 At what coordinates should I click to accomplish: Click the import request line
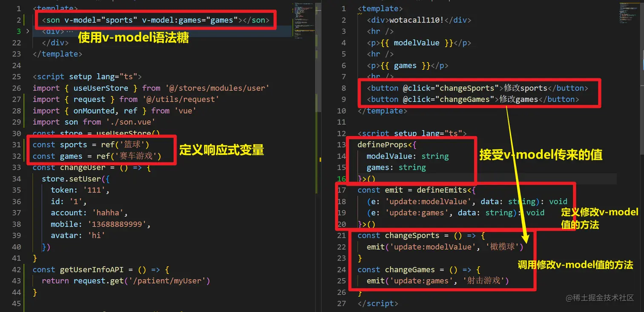pos(126,99)
